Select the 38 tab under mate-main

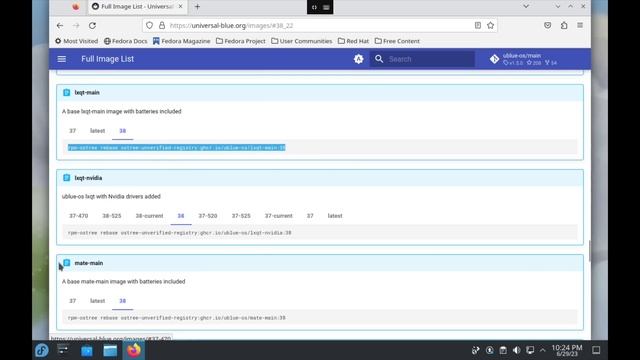pos(122,301)
